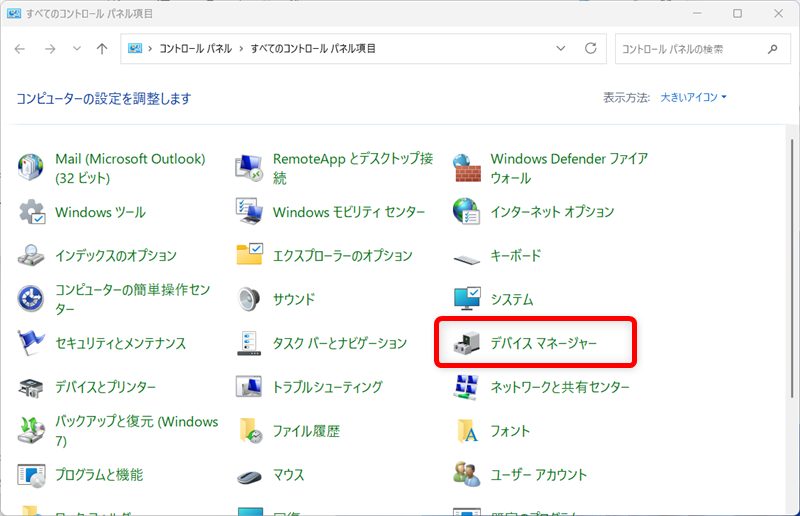
Task: Go back with the back arrow
Action: [x=20, y=48]
